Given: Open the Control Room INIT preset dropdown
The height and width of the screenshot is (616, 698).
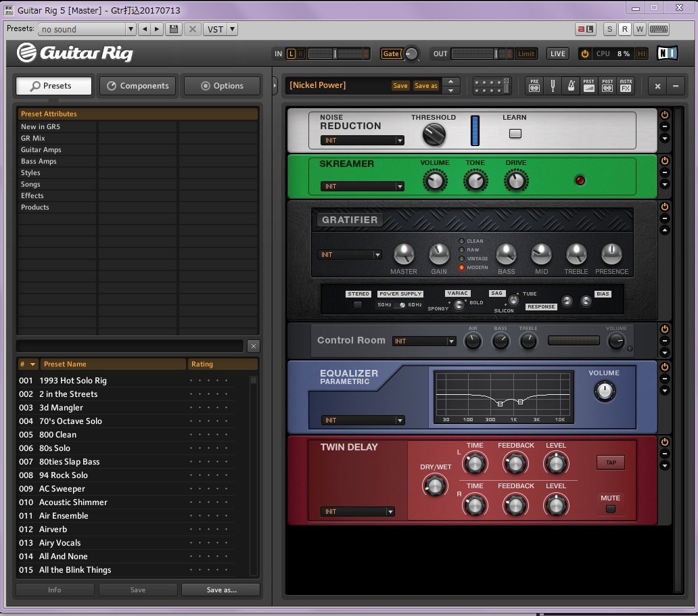Looking at the screenshot, I should [424, 341].
